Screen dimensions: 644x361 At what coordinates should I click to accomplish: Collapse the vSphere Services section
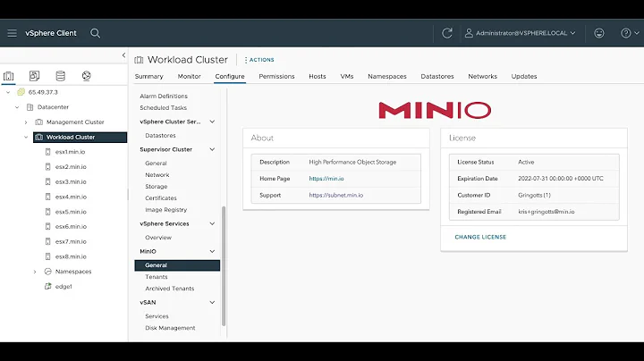[x=212, y=223]
